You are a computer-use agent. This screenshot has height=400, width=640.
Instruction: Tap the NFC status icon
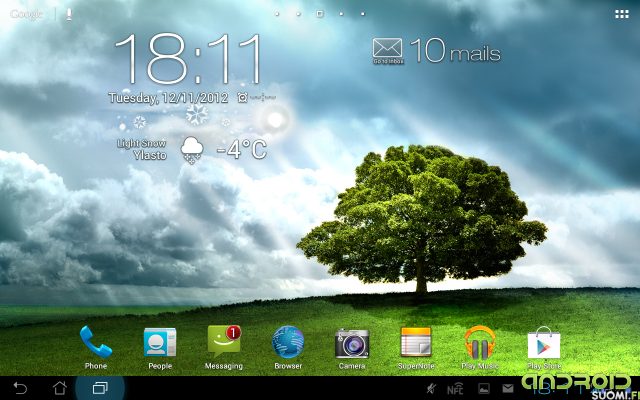tap(455, 389)
